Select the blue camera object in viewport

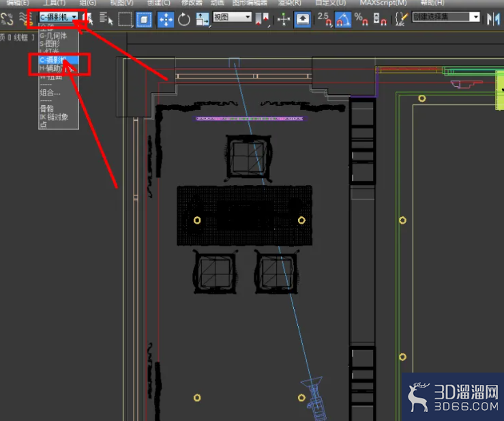[314, 398]
